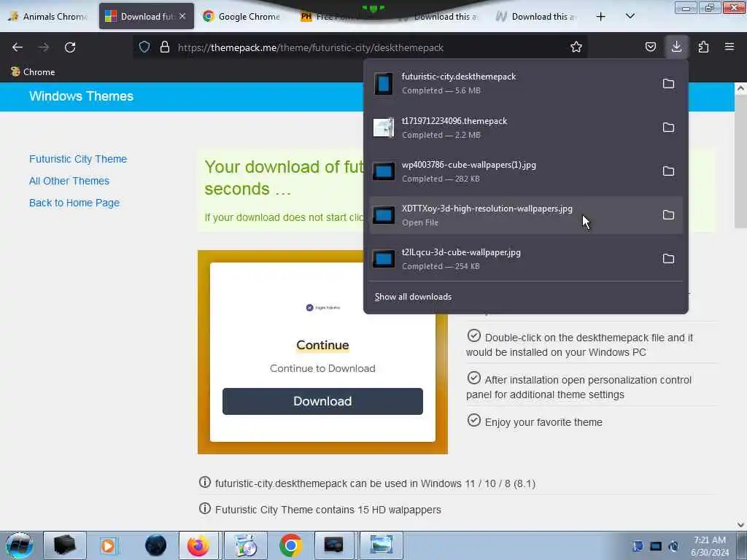This screenshot has height=560, width=747.
Task: Open the black box taskbar application
Action: [x=64, y=545]
